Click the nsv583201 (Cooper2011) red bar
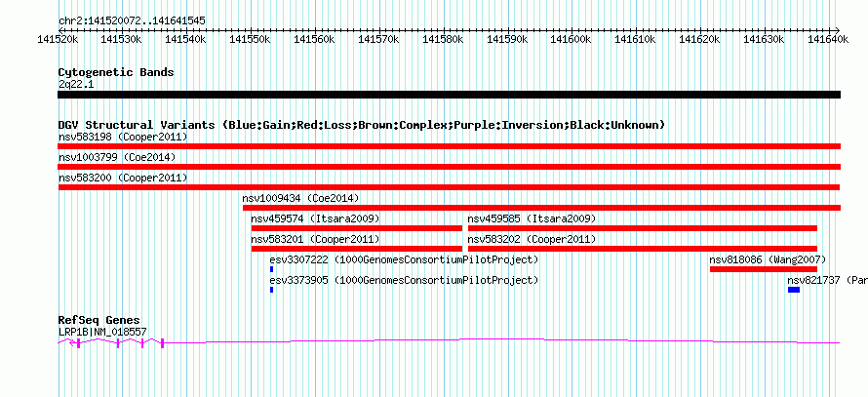The image size is (868, 397). pyautogui.click(x=357, y=249)
